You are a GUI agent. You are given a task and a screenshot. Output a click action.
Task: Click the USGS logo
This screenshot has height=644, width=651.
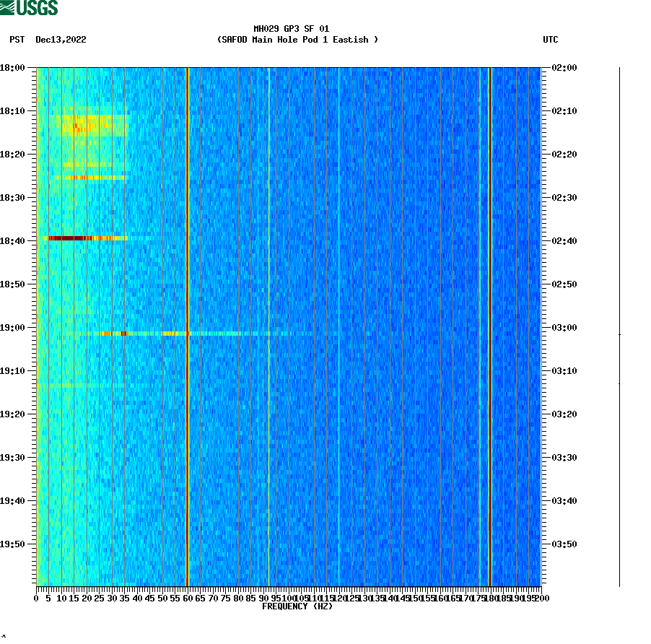(29, 7)
